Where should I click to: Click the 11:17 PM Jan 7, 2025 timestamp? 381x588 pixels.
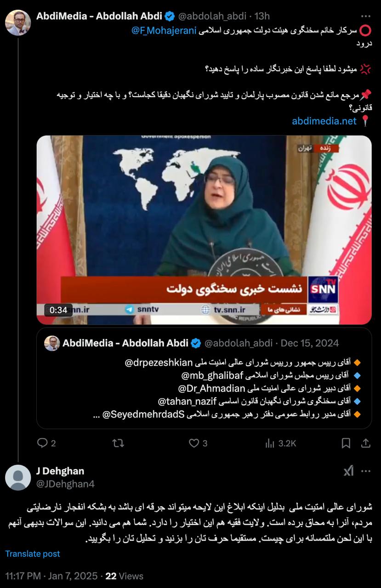(x=51, y=576)
